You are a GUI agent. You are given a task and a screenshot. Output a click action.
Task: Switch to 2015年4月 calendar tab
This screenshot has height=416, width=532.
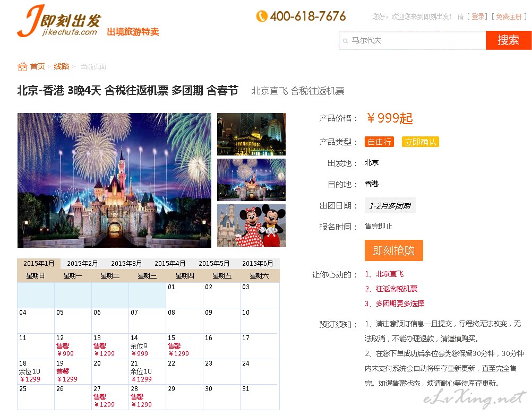170,263
